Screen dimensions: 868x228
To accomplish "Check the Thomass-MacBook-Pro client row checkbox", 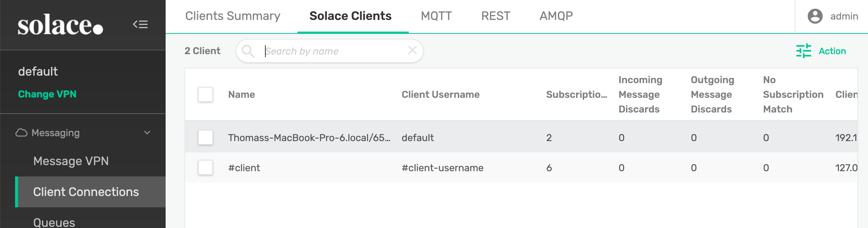I will (x=206, y=138).
